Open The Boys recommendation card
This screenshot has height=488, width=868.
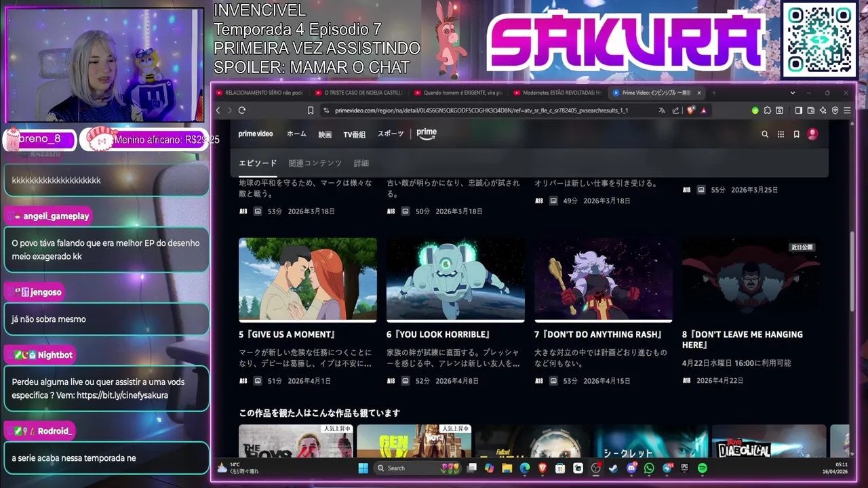296,441
